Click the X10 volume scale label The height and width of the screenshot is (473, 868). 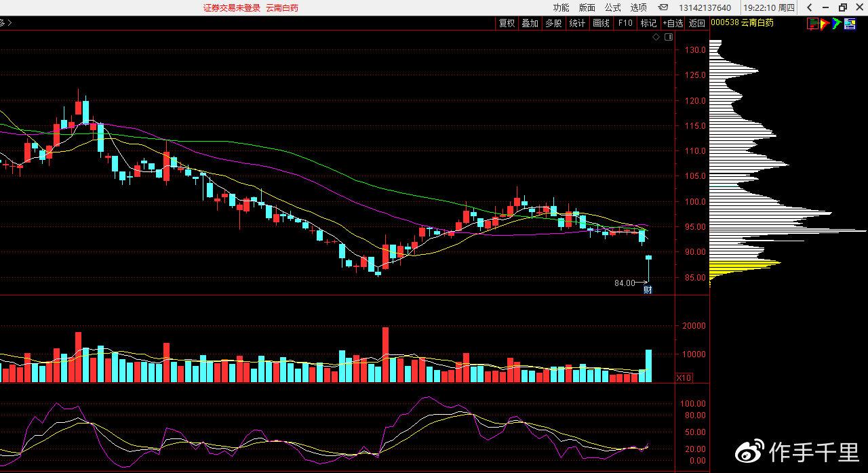(x=684, y=377)
